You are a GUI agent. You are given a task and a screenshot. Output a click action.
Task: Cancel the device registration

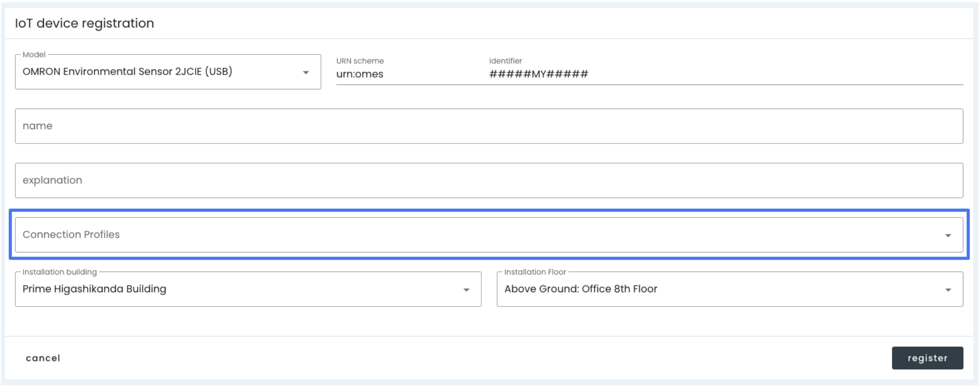tap(43, 358)
